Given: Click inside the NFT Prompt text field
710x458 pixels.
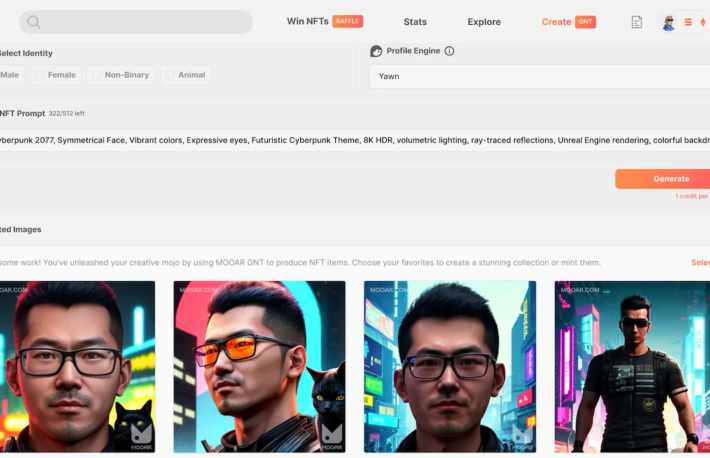Looking at the screenshot, I should coord(355,140).
